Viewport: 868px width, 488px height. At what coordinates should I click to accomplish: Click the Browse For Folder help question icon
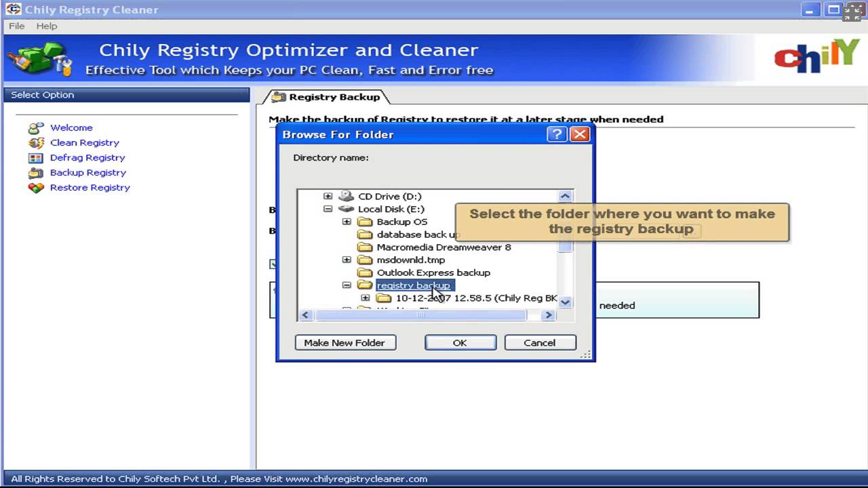557,134
